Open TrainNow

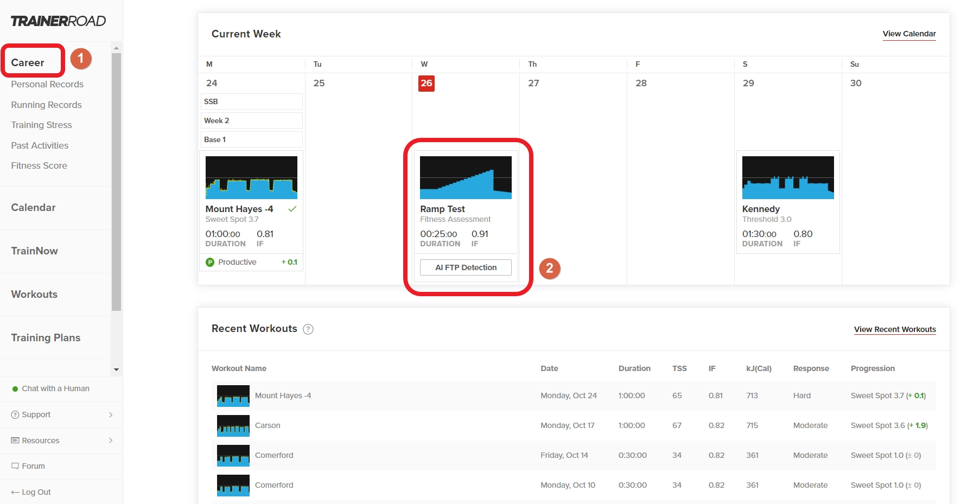[x=34, y=251]
